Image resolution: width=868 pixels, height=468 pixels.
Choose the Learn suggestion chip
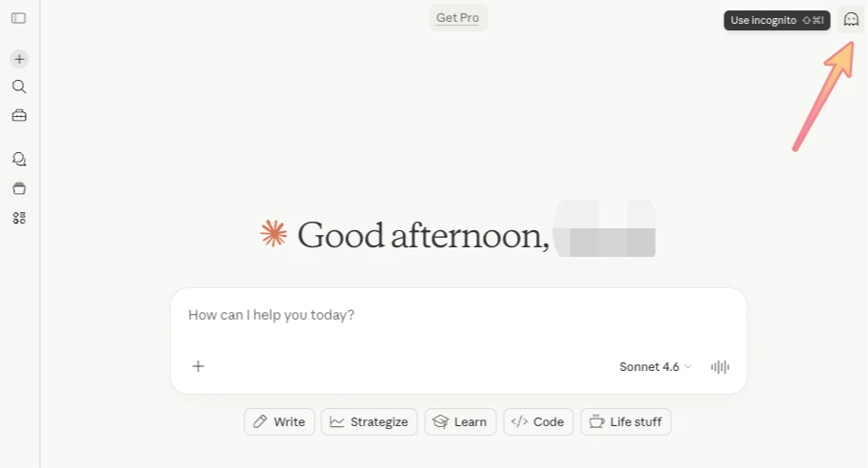[460, 422]
